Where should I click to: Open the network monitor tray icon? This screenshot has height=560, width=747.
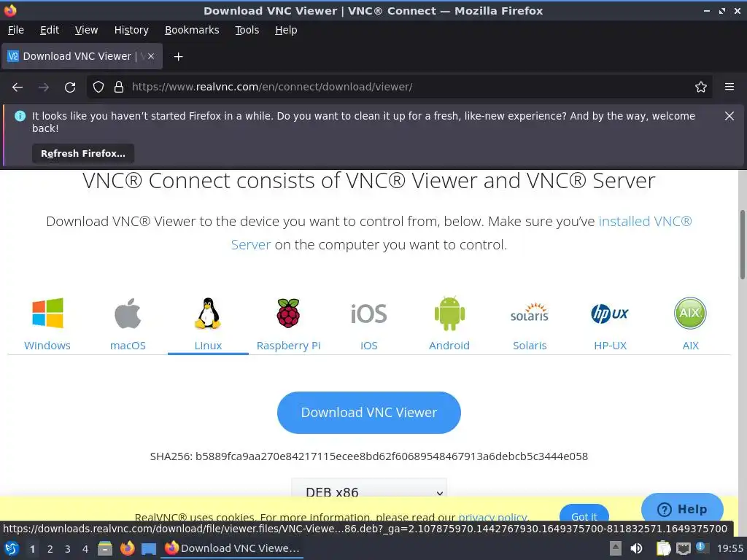(x=683, y=549)
